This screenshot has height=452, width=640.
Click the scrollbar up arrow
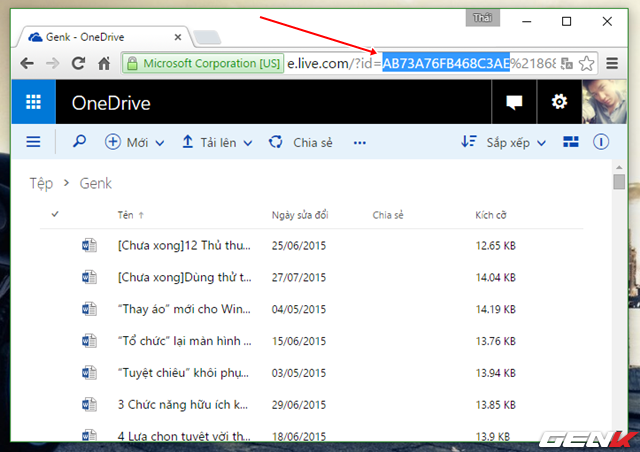pos(619,167)
